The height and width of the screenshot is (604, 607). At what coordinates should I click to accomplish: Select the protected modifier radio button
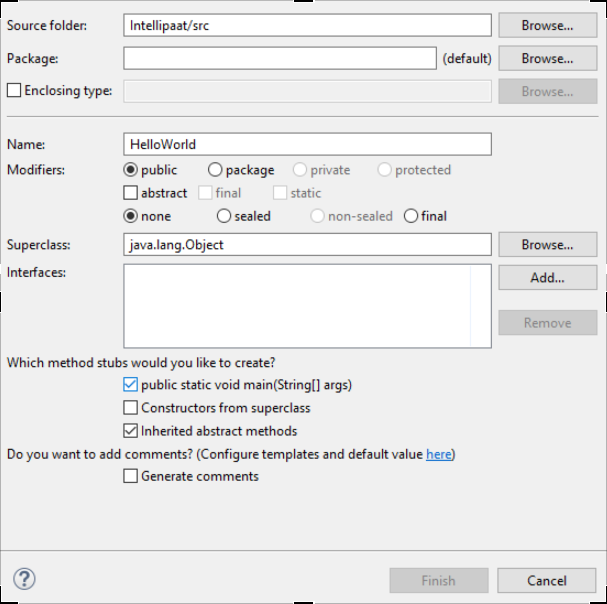coord(384,170)
